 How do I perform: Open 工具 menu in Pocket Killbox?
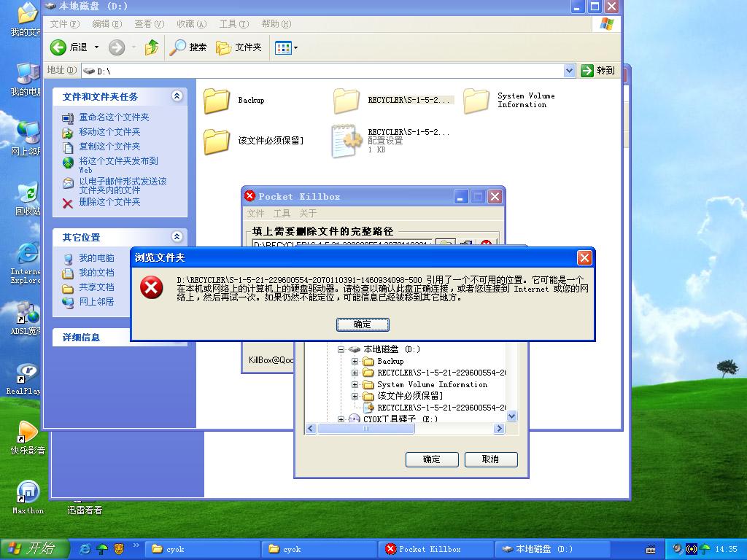click(282, 214)
